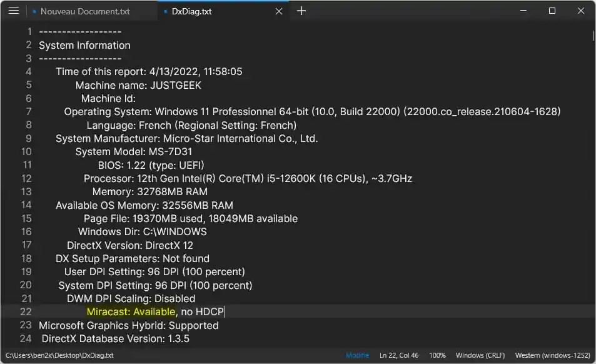Click 'Language: French' line
The height and width of the screenshot is (364, 596).
[191, 125]
